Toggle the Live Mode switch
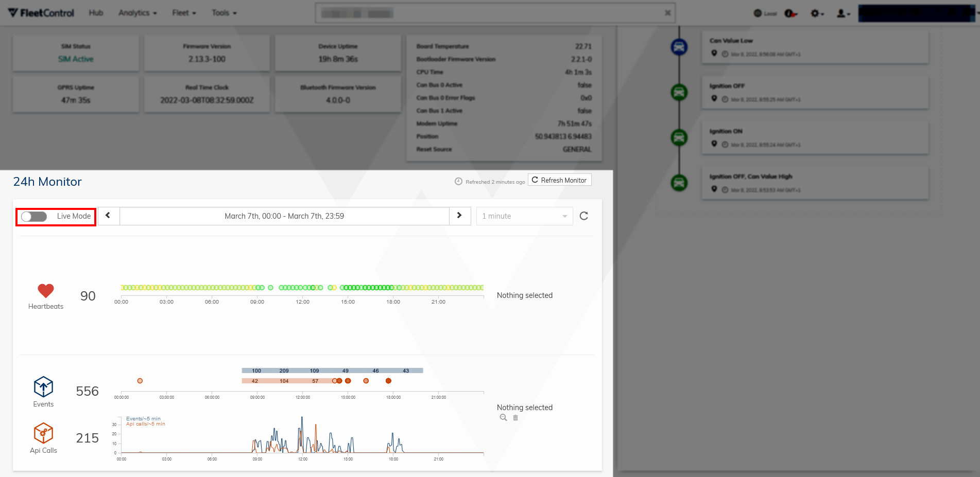 pos(34,217)
